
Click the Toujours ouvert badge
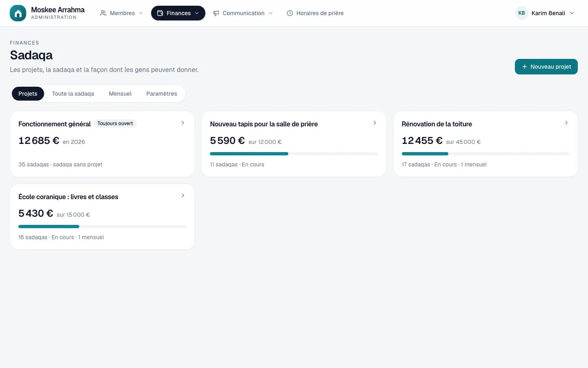[x=115, y=123]
